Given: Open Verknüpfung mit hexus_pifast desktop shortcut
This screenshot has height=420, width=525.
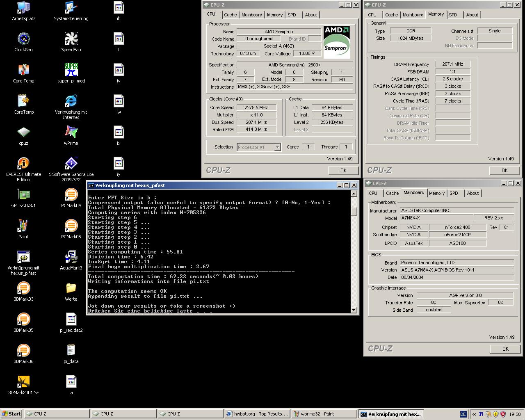Looking at the screenshot, I should (23, 262).
